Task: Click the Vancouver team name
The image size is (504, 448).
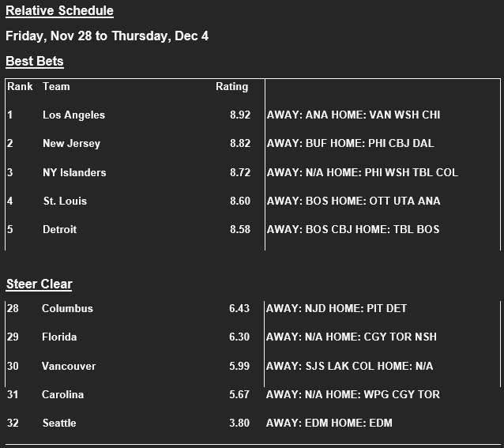Action: pos(69,366)
